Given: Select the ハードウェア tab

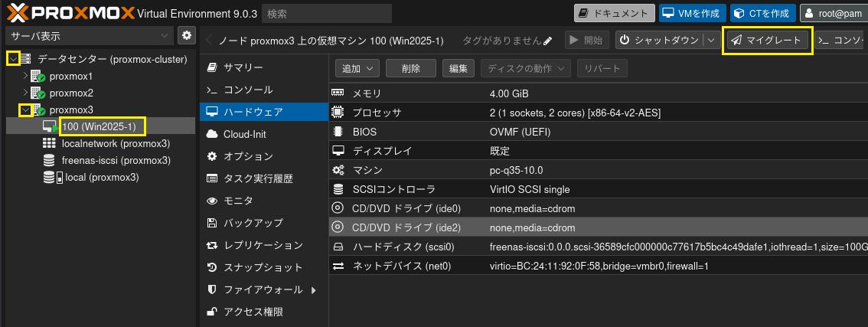Looking at the screenshot, I should coord(264,112).
